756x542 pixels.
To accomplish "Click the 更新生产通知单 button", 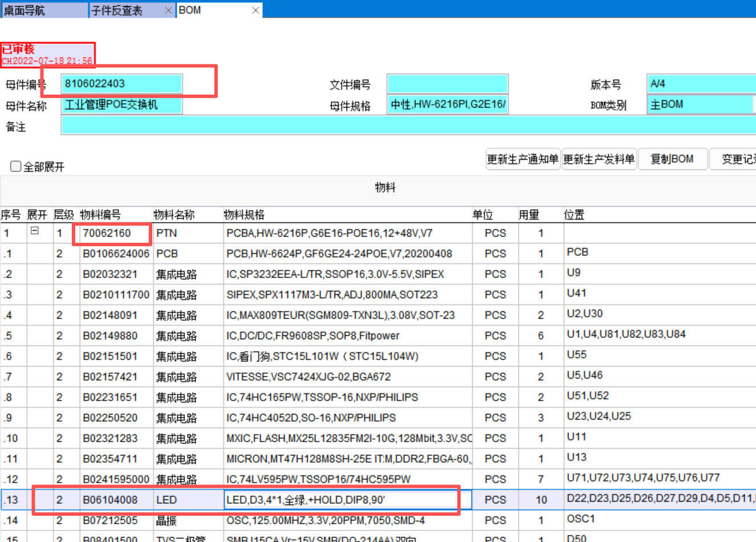I will click(522, 159).
